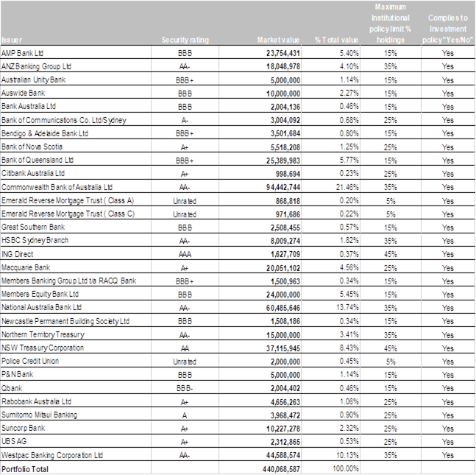Click the Westpac Banking Corporation Ltd cell
Screen dimensions: 476x475
(x=53, y=454)
